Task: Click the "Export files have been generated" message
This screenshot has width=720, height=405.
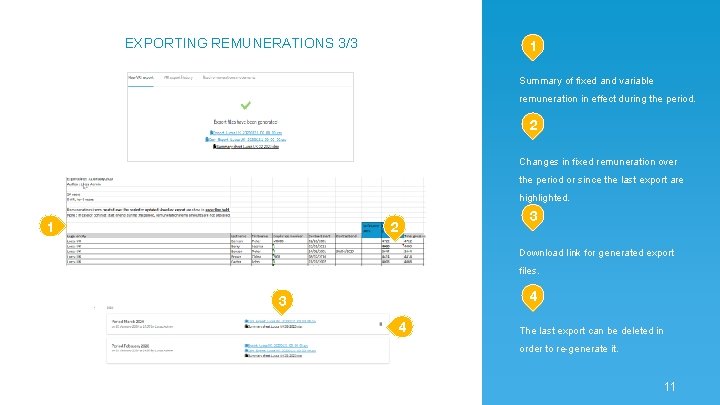Action: coord(245,122)
